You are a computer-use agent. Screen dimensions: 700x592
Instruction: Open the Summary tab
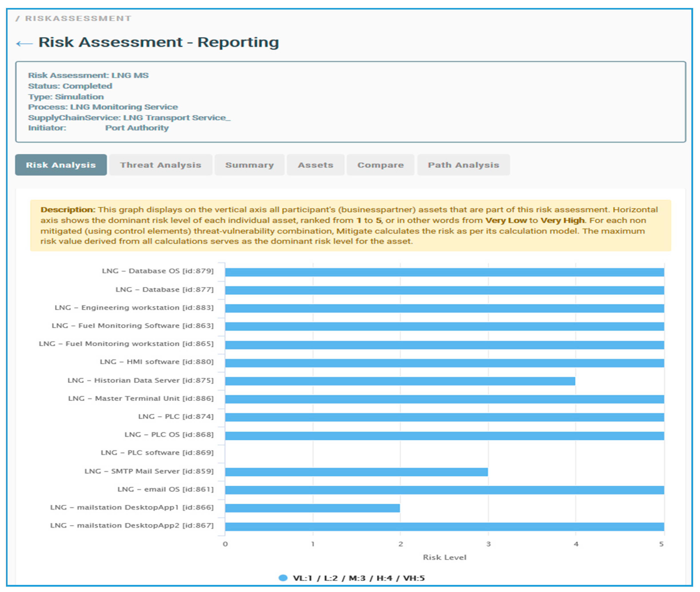pyautogui.click(x=249, y=165)
